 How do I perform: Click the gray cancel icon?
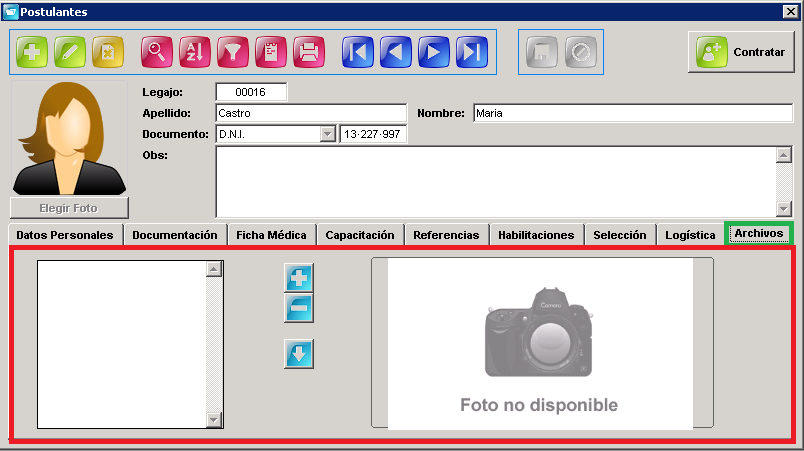(x=580, y=52)
